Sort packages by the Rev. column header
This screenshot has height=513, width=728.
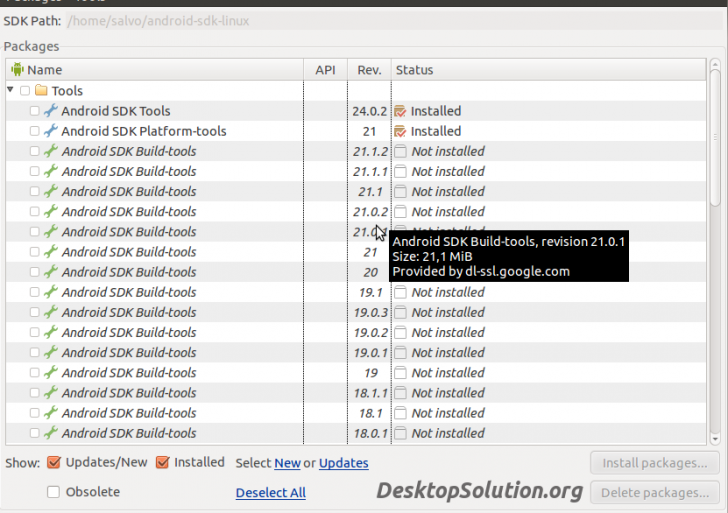click(367, 70)
